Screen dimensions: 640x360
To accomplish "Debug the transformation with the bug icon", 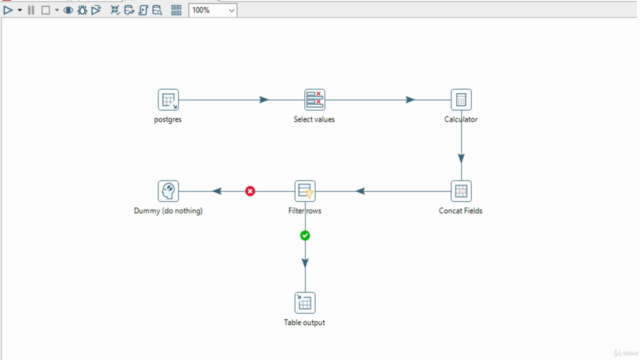I will [x=82, y=10].
